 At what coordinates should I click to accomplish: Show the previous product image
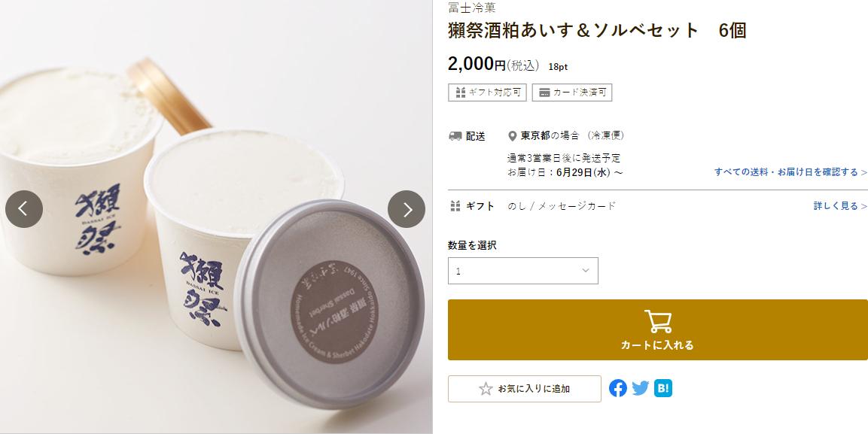coord(24,209)
